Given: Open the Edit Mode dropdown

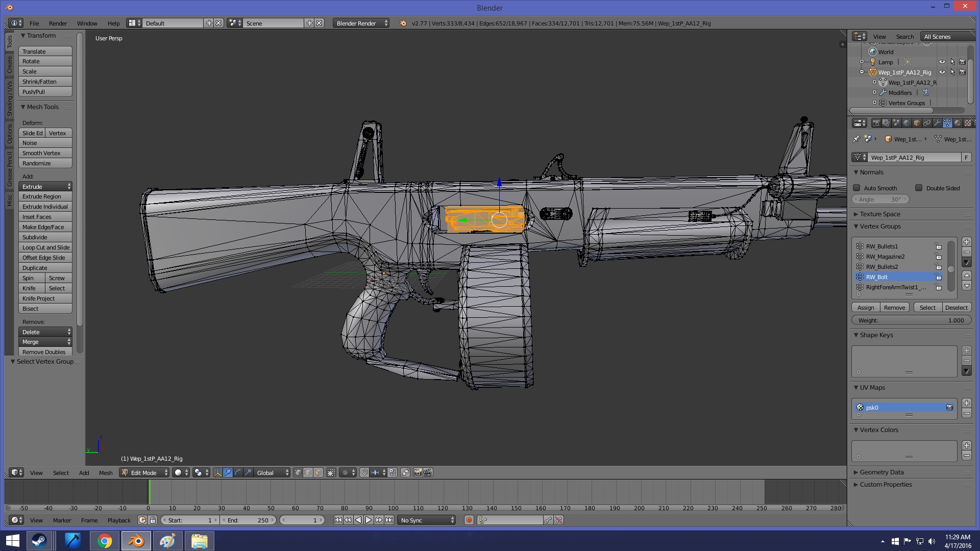Looking at the screenshot, I should [144, 473].
